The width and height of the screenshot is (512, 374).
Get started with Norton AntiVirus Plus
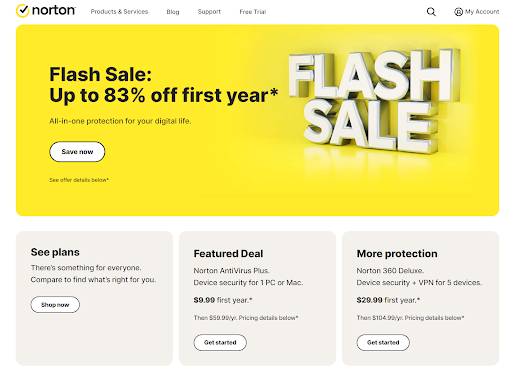pos(220,342)
